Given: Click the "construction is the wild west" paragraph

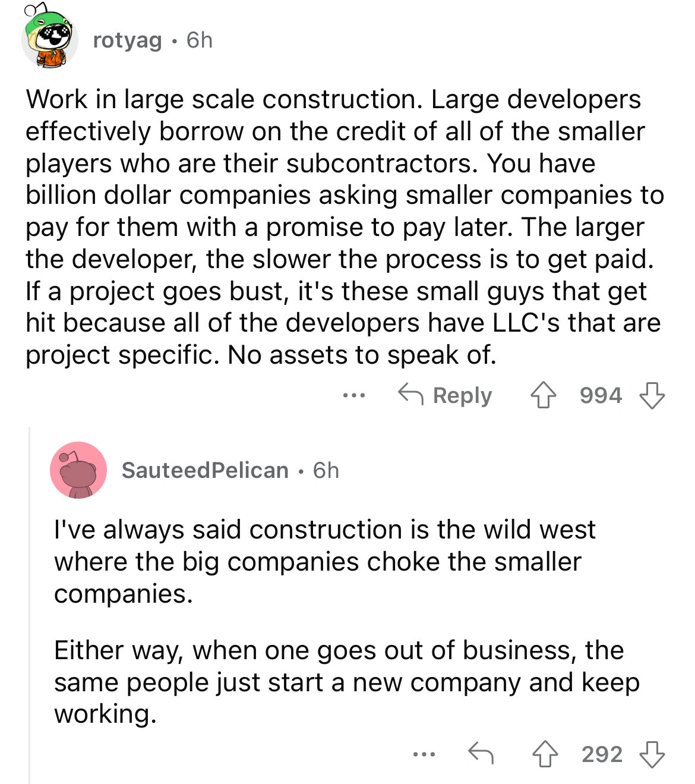Looking at the screenshot, I should (324, 562).
